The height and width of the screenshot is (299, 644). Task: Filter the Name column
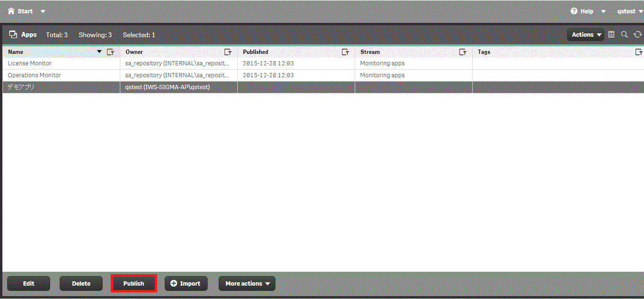tap(110, 52)
